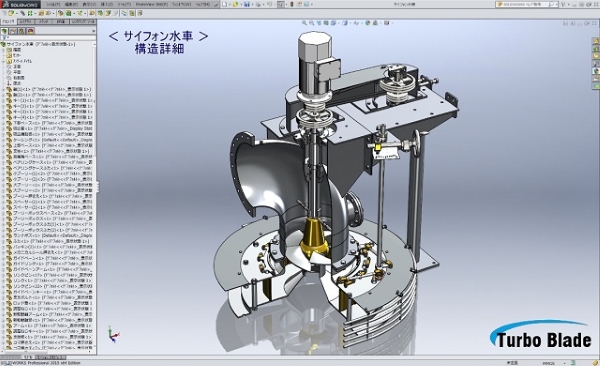Open the second menu bar item (編集)
Screen dimensions: 600x366
coord(71,4)
